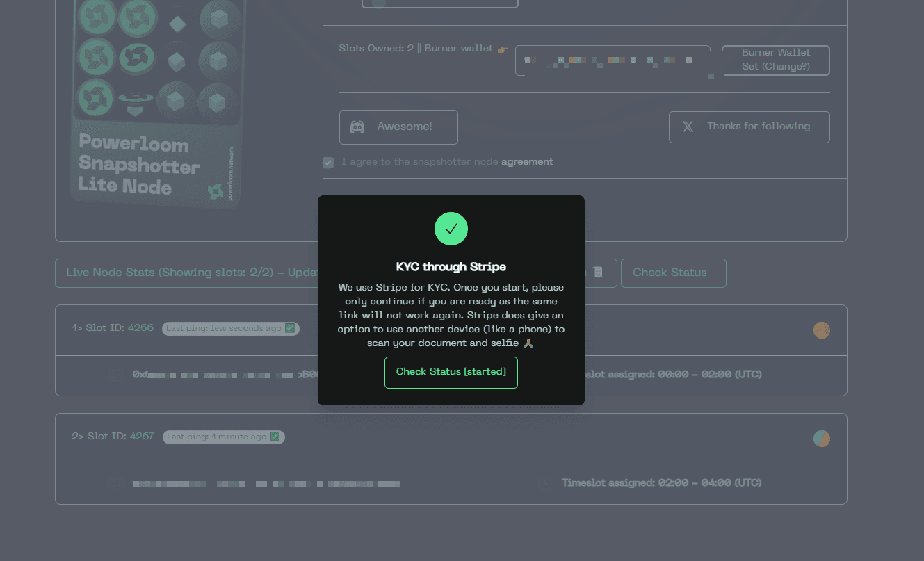Image resolution: width=924 pixels, height=561 pixels.
Task: Click the green checkmark icon in the KYC dialog
Action: click(x=451, y=229)
